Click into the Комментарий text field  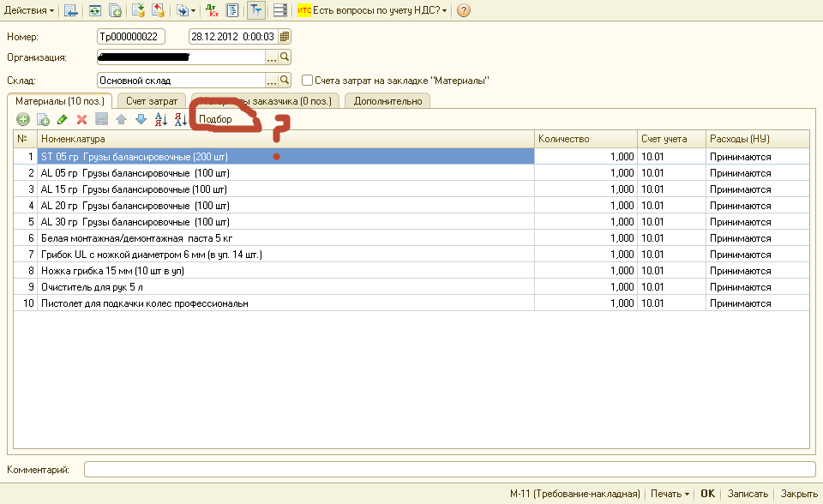[449, 469]
